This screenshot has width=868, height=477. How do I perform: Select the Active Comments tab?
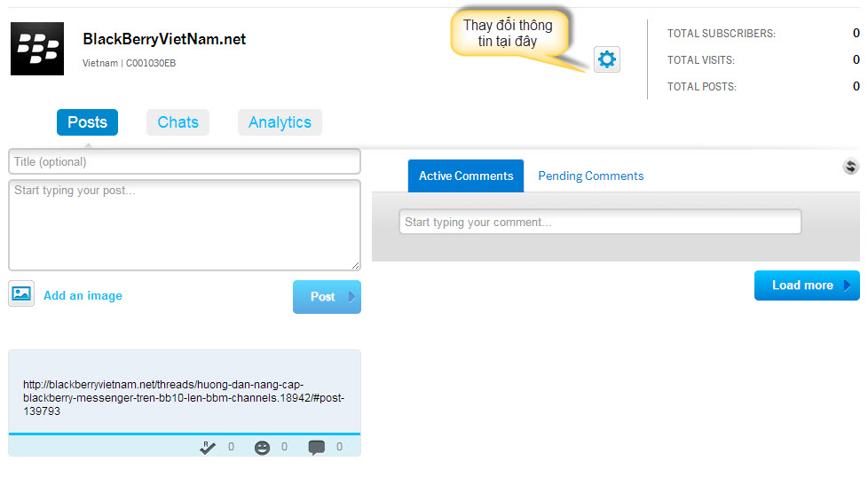click(x=466, y=176)
